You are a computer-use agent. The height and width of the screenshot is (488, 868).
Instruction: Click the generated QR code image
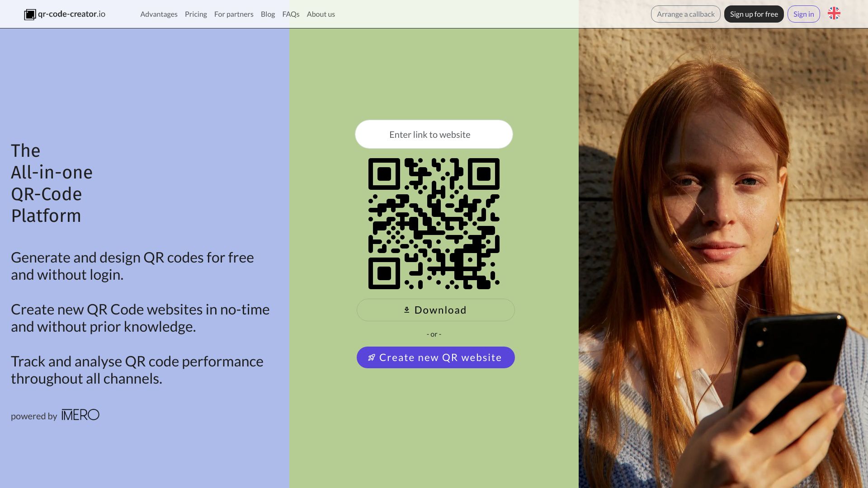point(434,224)
